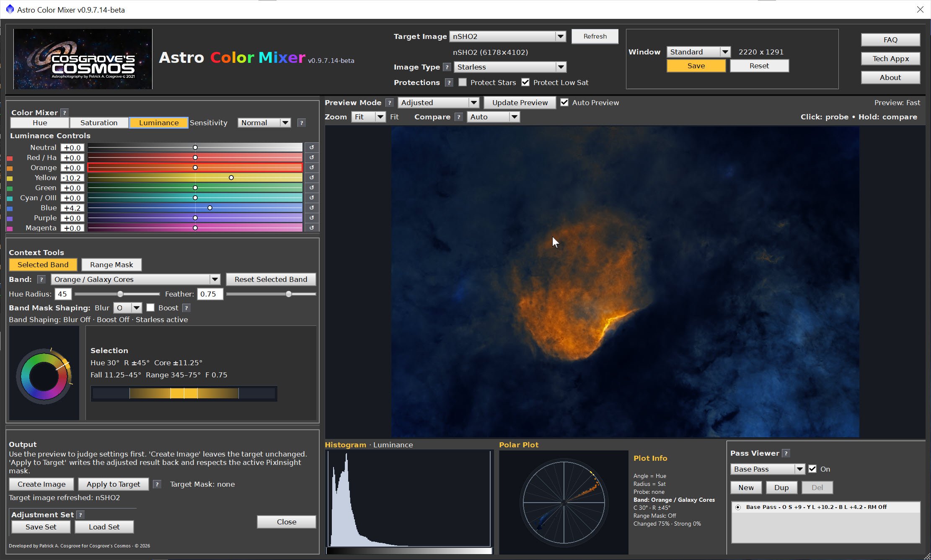Save the window size setting
931x560 pixels.
coord(696,66)
